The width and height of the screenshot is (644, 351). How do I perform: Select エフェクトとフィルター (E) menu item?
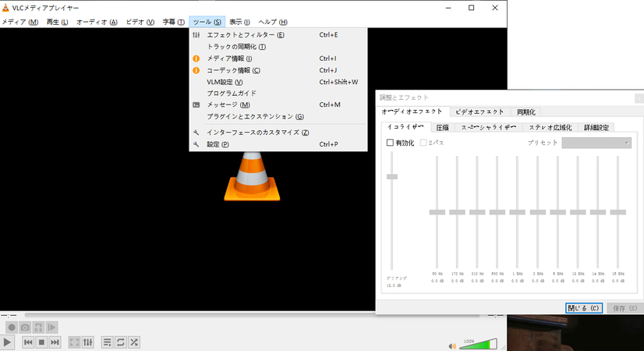click(278, 35)
